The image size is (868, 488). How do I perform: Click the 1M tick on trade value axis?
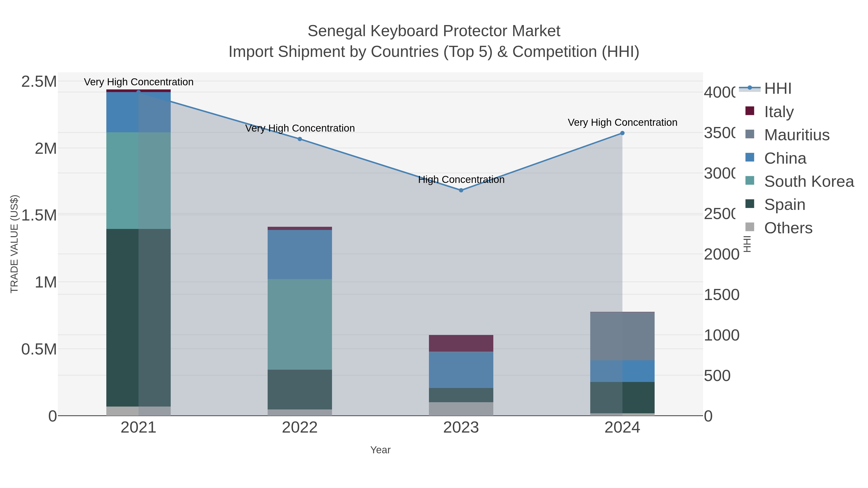pos(46,282)
